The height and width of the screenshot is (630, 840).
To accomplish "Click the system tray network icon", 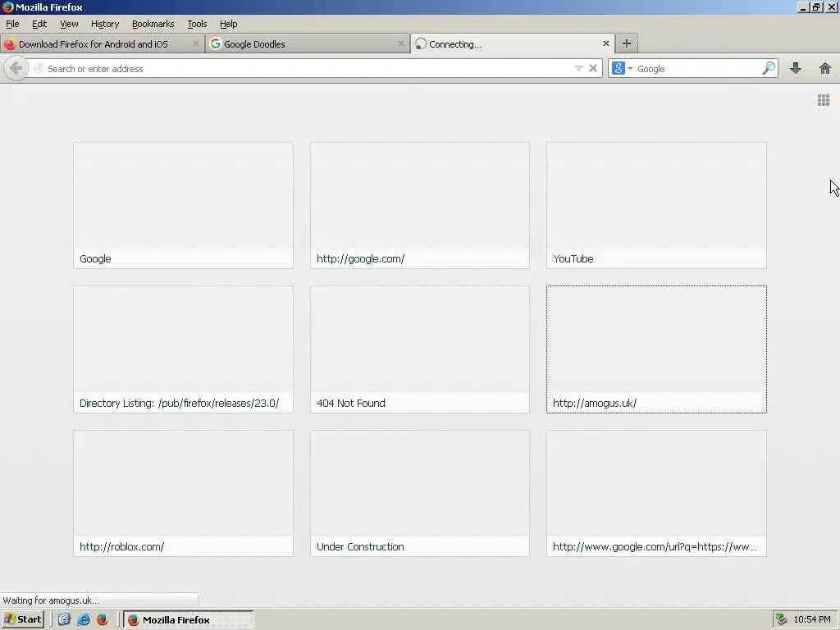I will (782, 619).
